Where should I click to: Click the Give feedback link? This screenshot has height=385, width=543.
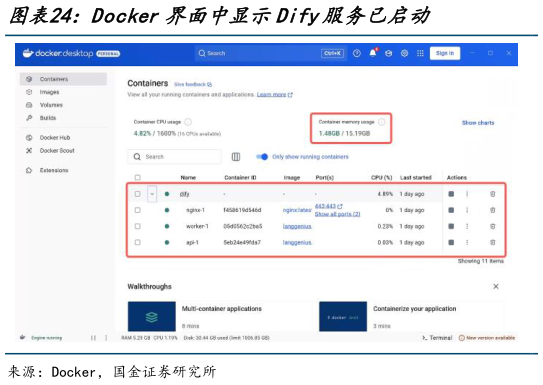coord(193,84)
